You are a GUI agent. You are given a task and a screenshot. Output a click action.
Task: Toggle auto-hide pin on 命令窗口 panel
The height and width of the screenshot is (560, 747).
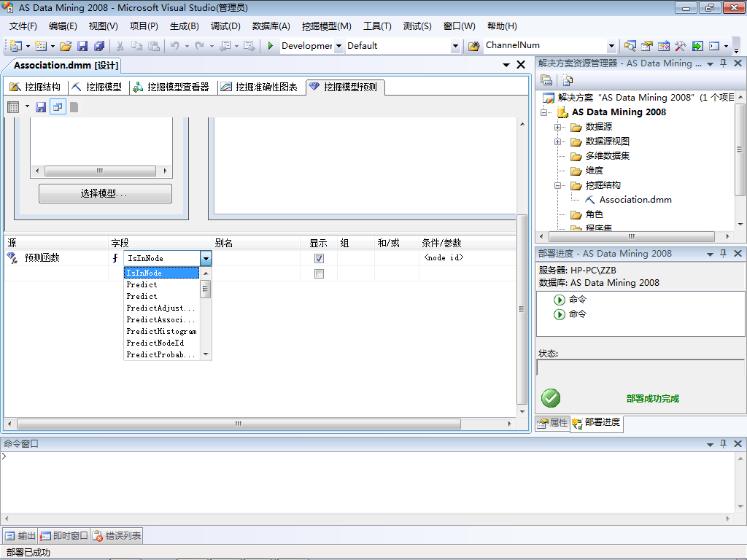(x=723, y=443)
